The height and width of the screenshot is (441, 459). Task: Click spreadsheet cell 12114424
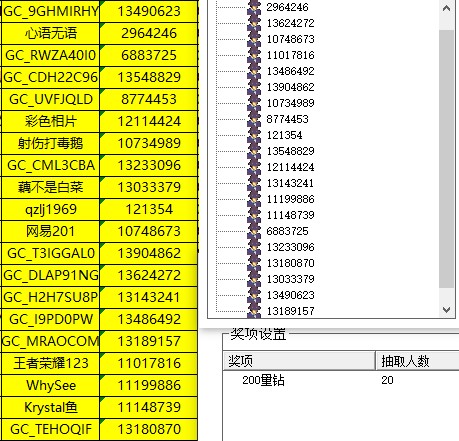click(149, 121)
